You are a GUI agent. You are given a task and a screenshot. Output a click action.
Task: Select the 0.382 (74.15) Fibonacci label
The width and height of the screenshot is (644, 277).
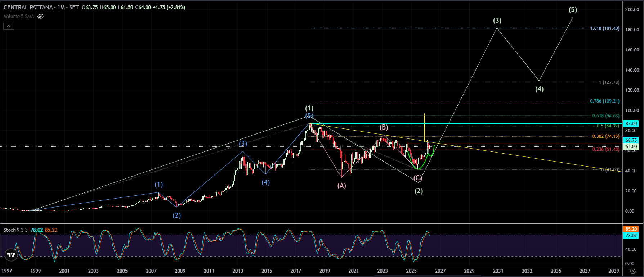606,136
